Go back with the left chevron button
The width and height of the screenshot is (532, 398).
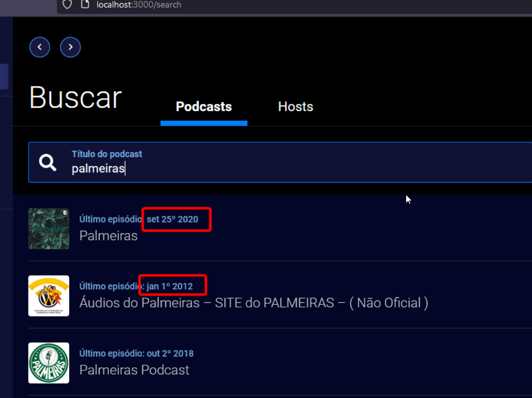[x=40, y=47]
